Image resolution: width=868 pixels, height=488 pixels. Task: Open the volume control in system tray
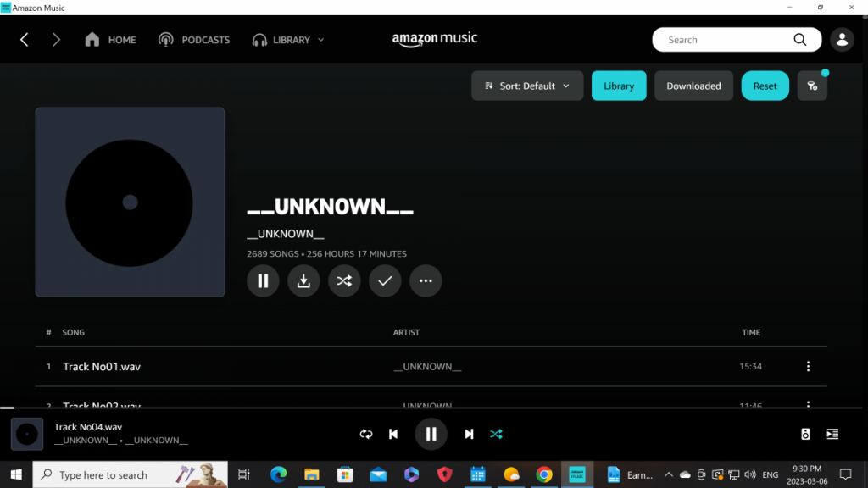[x=750, y=474]
